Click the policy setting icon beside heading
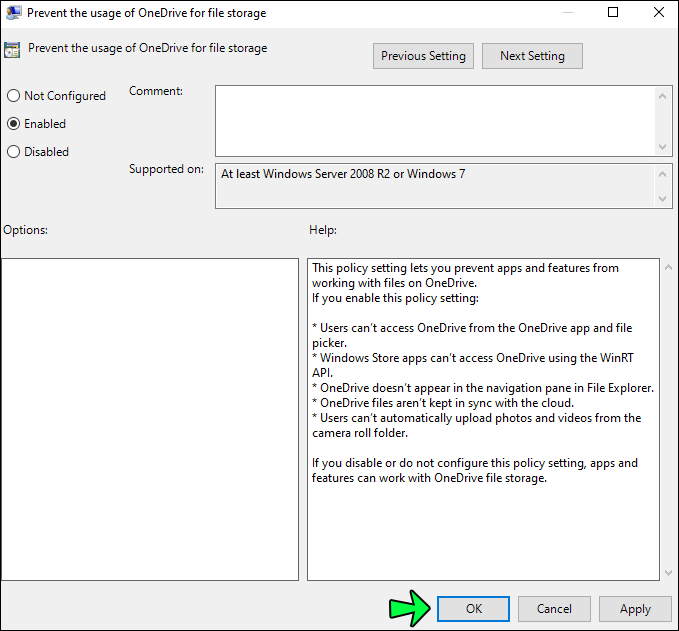 [x=12, y=49]
